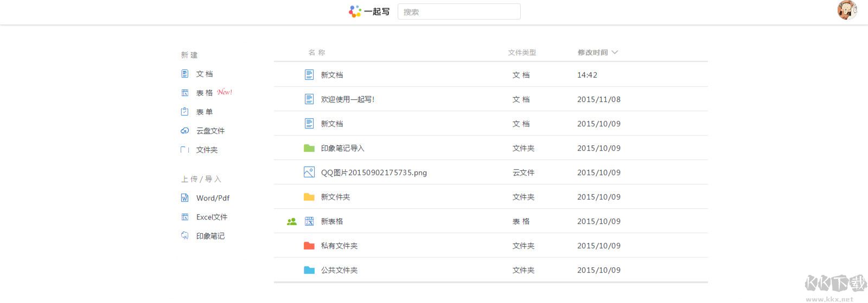Open 公共文件夹 folder name
Screen dimensions: 868x303
[339, 270]
